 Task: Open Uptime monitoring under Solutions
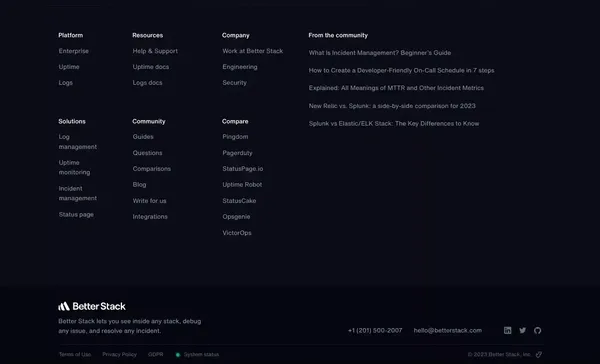click(74, 167)
